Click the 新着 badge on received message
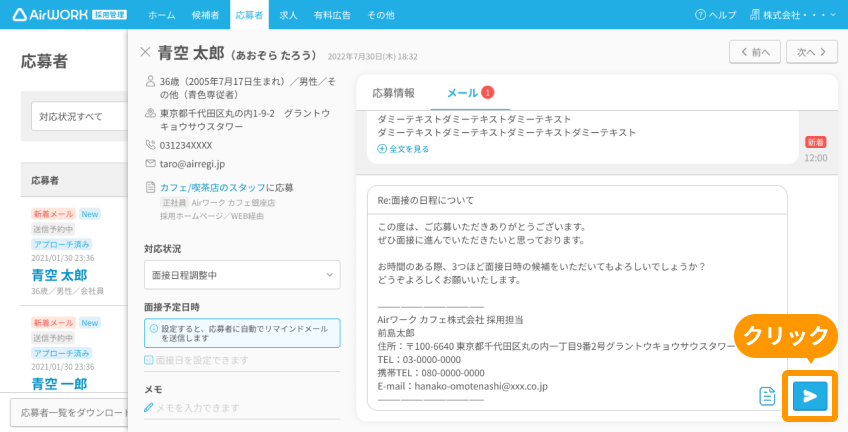Viewport: 848px width, 432px height. 816,142
